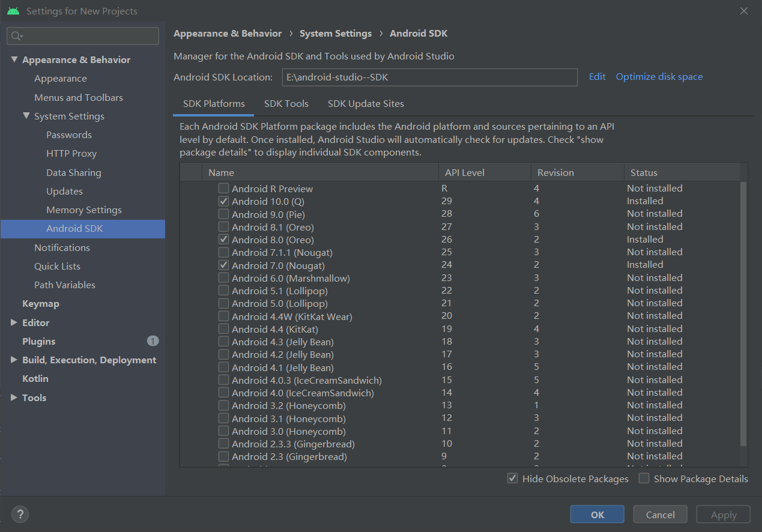
Task: Toggle Hide Obsolete Packages checkbox
Action: point(512,479)
